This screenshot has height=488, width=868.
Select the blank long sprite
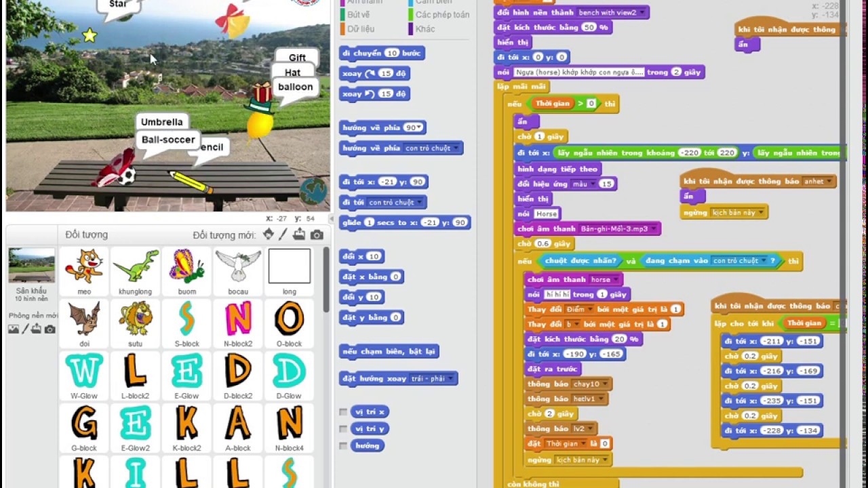coord(290,271)
